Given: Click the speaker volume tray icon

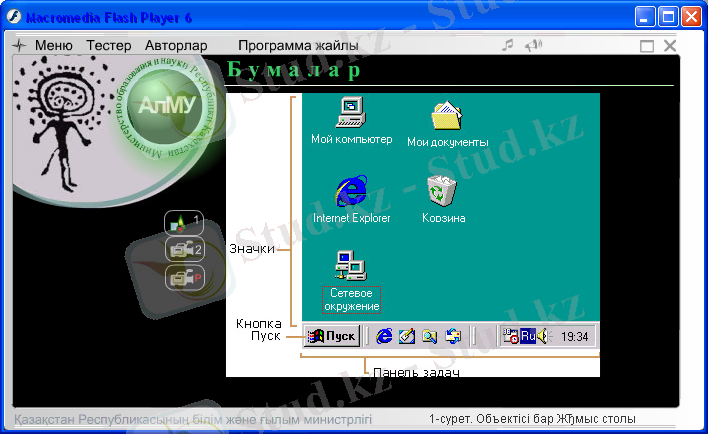Looking at the screenshot, I should 543,336.
